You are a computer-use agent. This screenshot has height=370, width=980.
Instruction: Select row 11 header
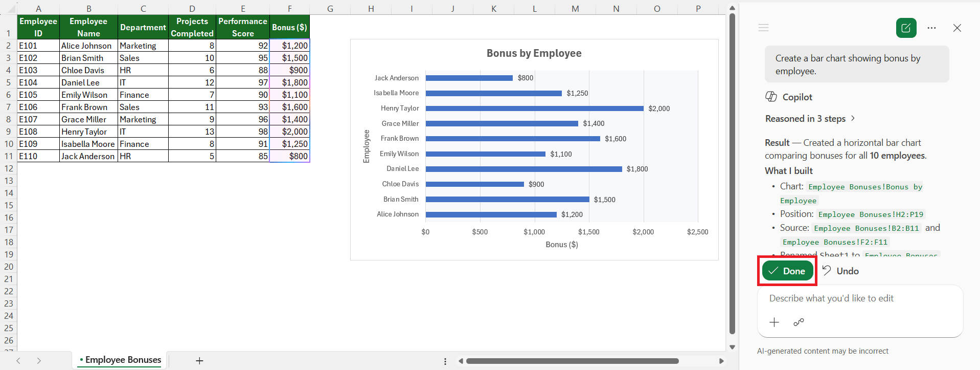point(8,156)
